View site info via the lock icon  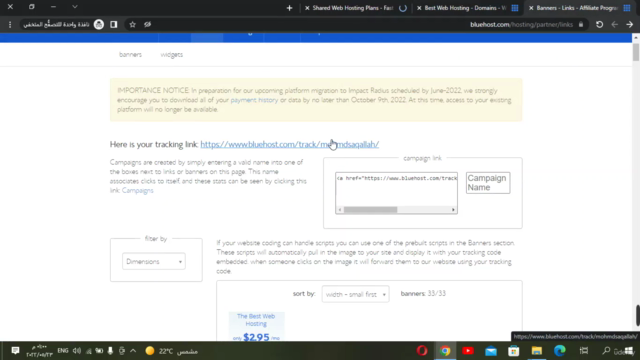point(580,24)
